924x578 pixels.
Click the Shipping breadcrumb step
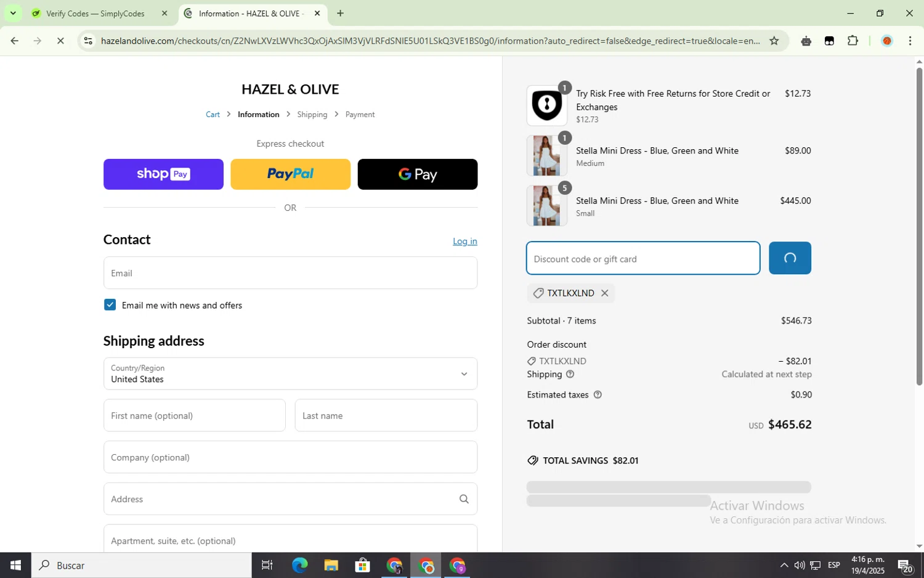(x=312, y=115)
